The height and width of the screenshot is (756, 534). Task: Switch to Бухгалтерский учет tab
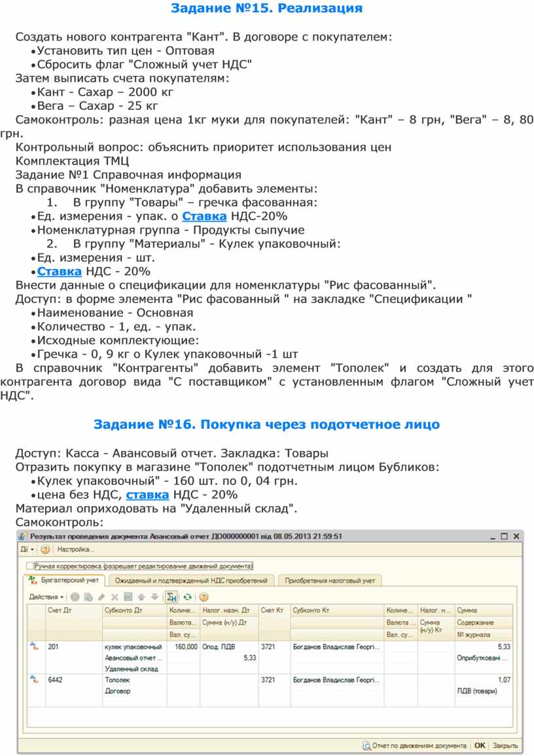pos(65,581)
